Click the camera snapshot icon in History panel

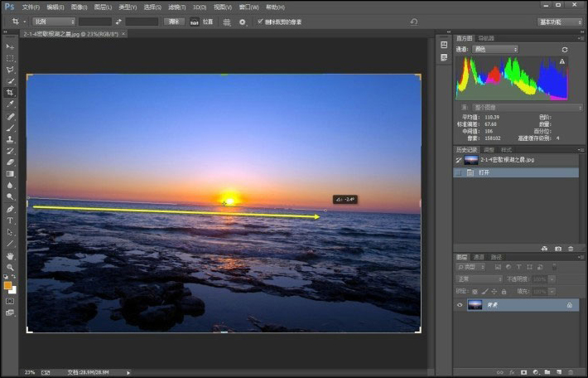557,248
